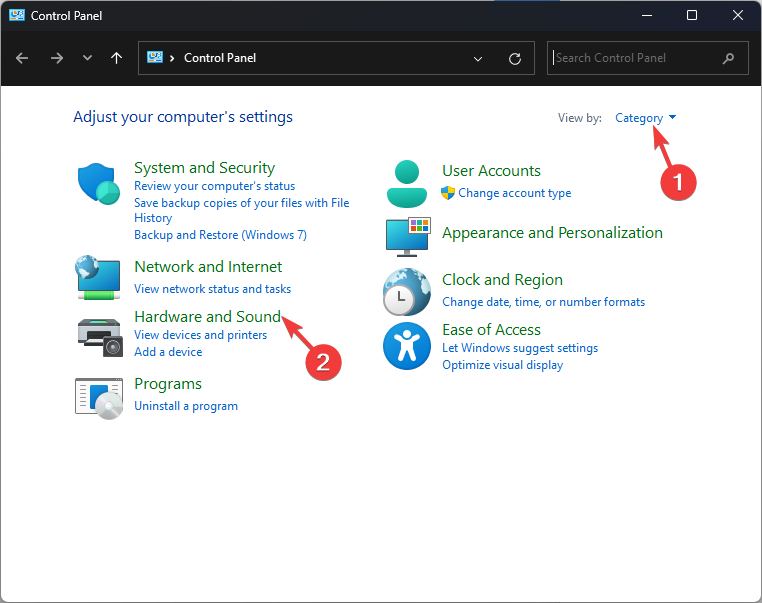Select Let Windows suggest settings
762x603 pixels.
[520, 348]
